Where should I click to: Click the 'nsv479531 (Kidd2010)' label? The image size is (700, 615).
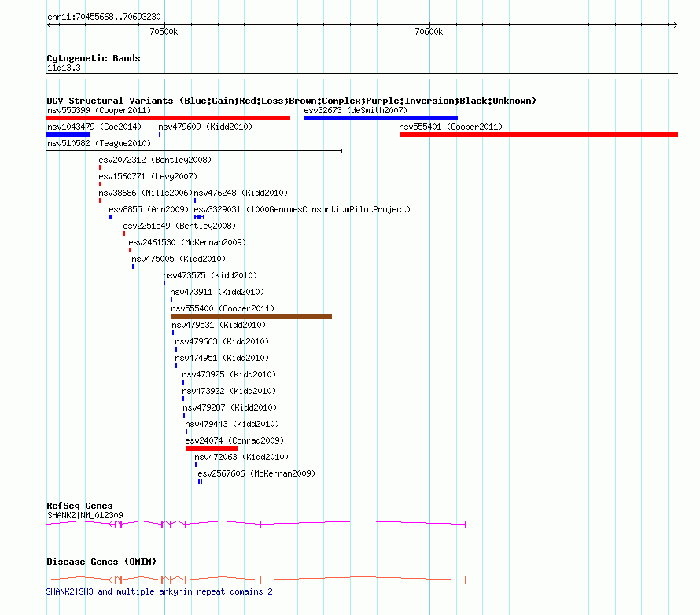pos(219,325)
